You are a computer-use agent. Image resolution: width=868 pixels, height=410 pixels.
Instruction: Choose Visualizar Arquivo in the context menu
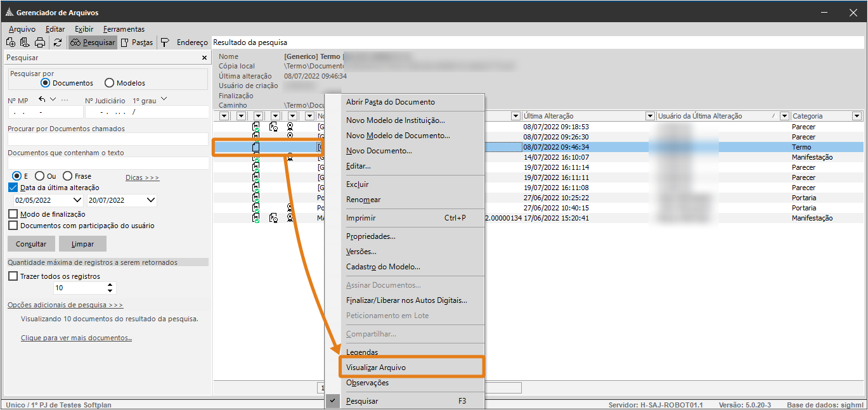point(411,368)
